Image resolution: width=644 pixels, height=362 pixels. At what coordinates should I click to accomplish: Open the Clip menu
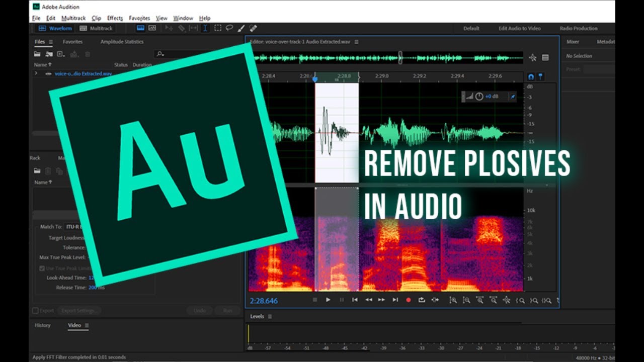[96, 18]
